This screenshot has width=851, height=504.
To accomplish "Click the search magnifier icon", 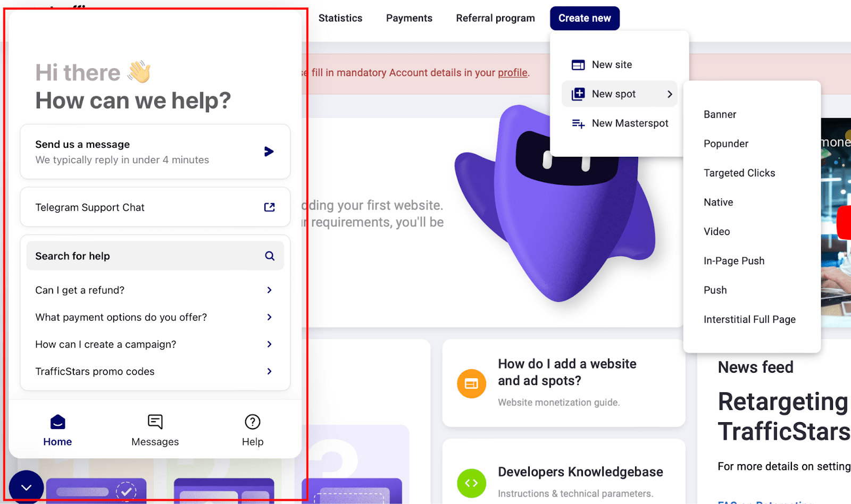I will 270,256.
